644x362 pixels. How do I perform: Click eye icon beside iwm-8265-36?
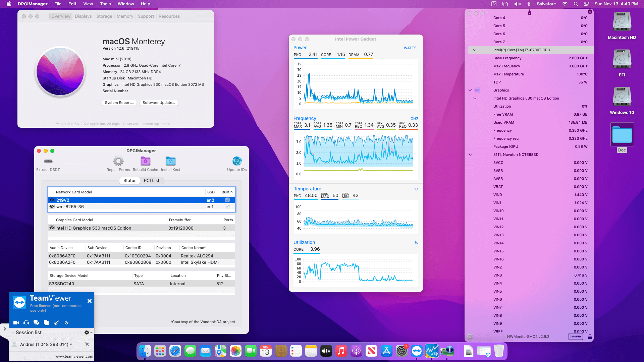[52, 206]
